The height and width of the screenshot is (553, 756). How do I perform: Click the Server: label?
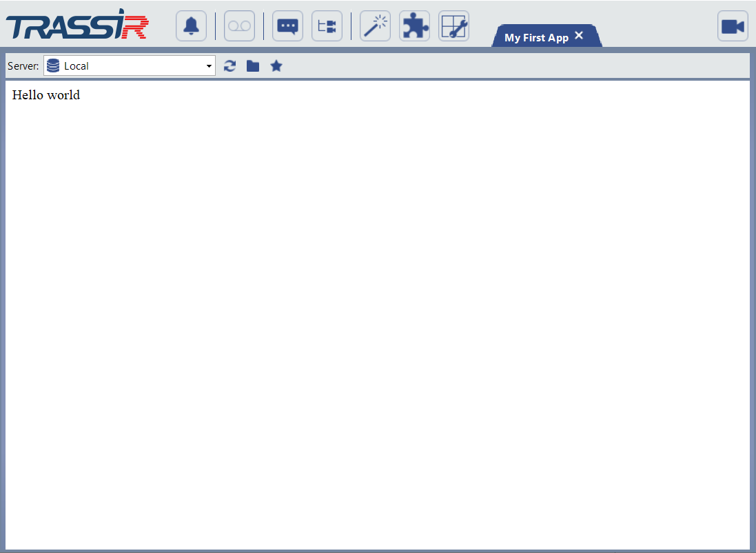click(23, 66)
